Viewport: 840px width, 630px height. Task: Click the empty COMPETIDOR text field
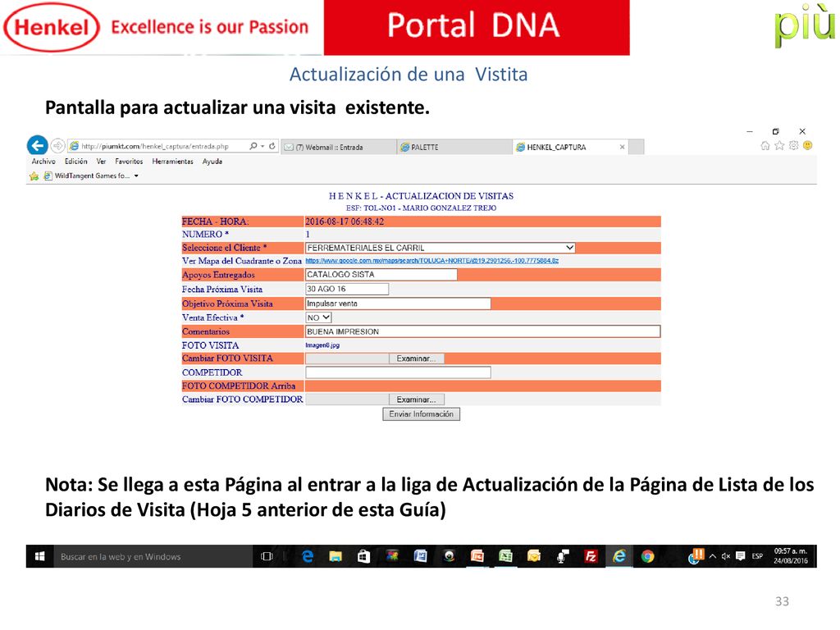(398, 372)
